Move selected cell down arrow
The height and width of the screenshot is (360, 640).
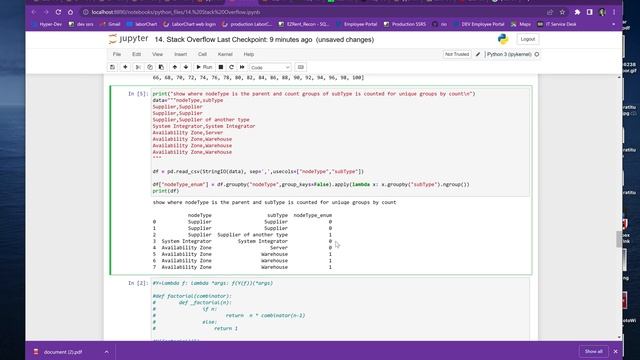pos(186,67)
